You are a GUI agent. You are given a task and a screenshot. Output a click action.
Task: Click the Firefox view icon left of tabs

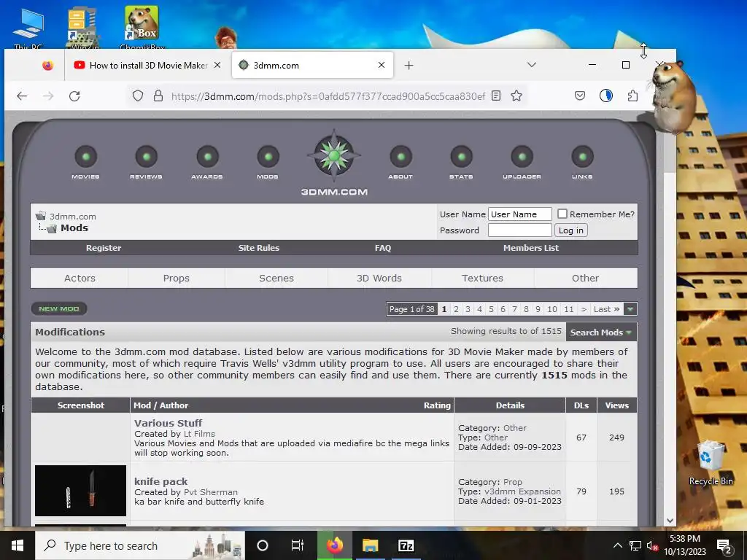tap(47, 65)
